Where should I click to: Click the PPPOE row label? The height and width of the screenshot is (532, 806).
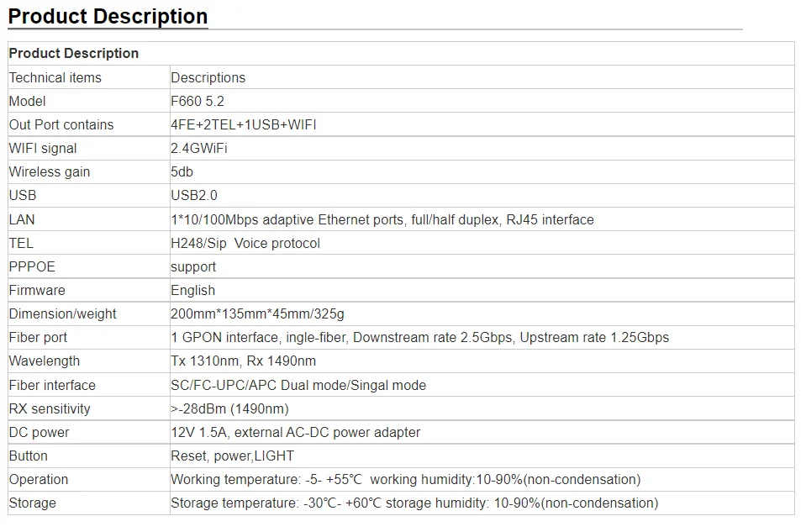point(32,266)
